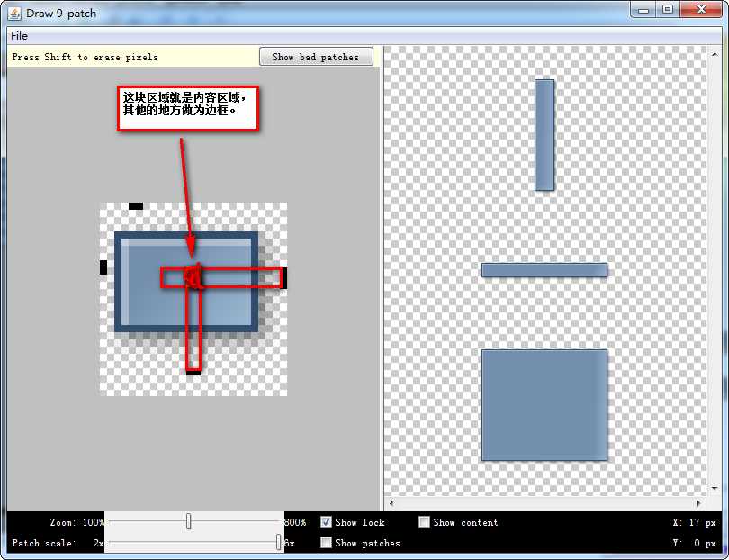This screenshot has height=560, width=729.
Task: Click the horizontally stretched preview image
Action: click(x=544, y=270)
